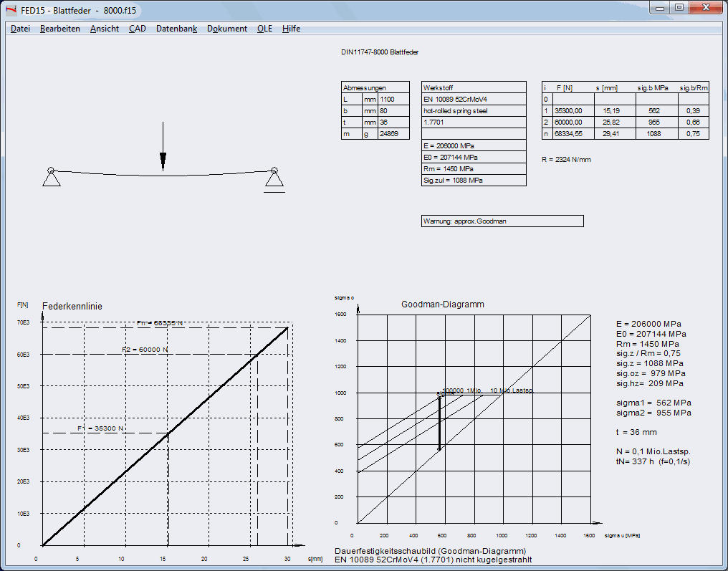Click the 'Warnung: approx.Goodman' box
The width and height of the screenshot is (728, 571).
[502, 221]
